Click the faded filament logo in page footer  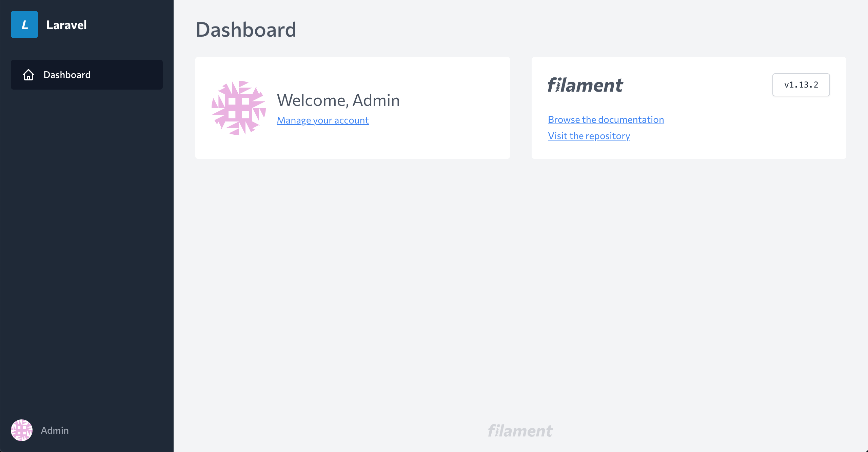(x=520, y=431)
